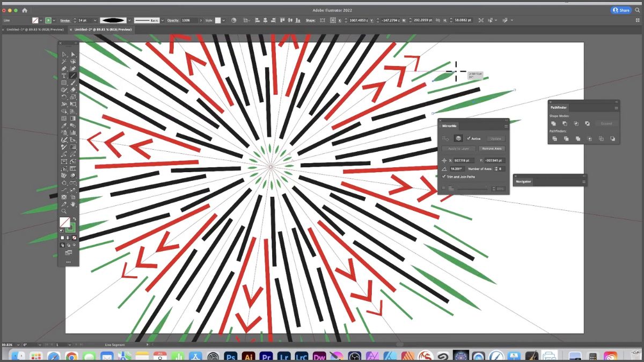Screen dimensions: 644x362
Task: Click green Stroke swatch in control bar
Action: coord(48,20)
